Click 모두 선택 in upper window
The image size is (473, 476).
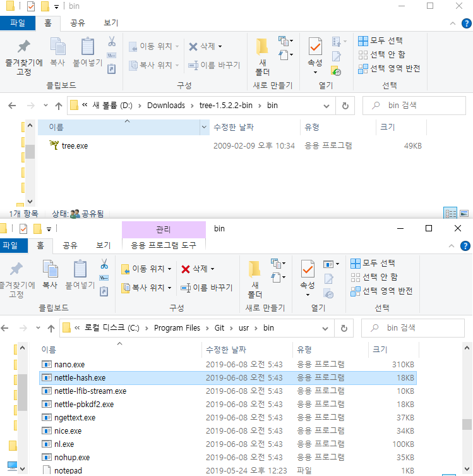click(x=381, y=40)
